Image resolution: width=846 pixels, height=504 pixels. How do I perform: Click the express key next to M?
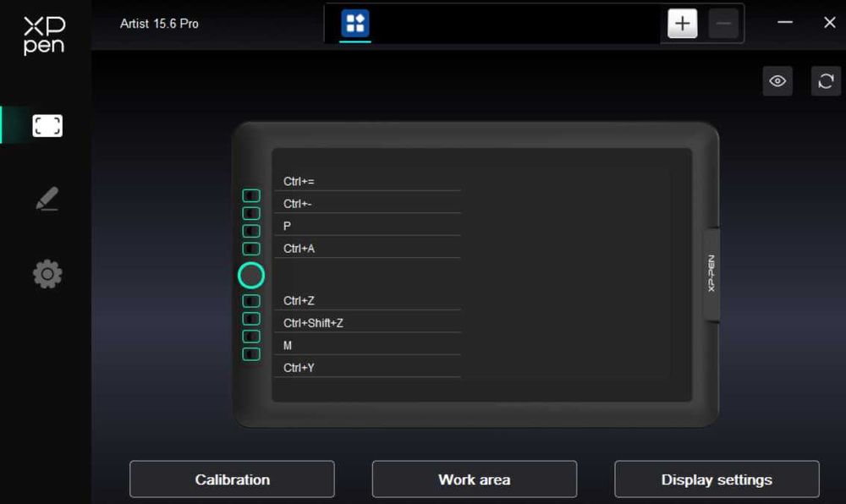click(x=251, y=337)
